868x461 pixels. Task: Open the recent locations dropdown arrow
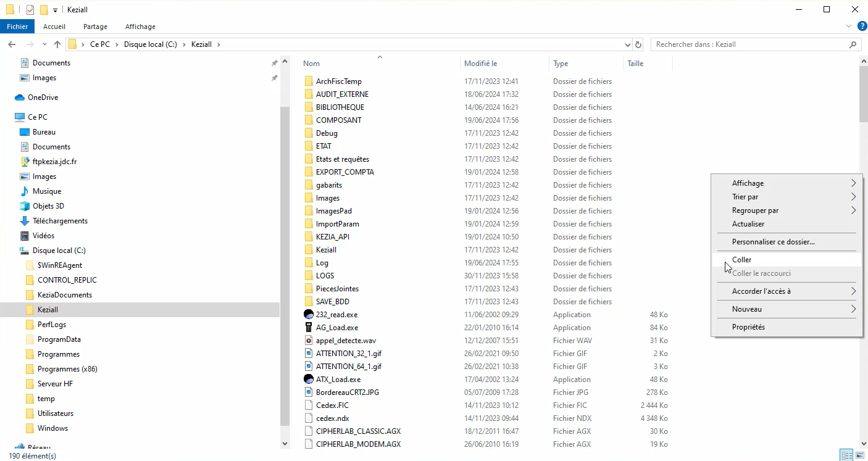point(44,44)
